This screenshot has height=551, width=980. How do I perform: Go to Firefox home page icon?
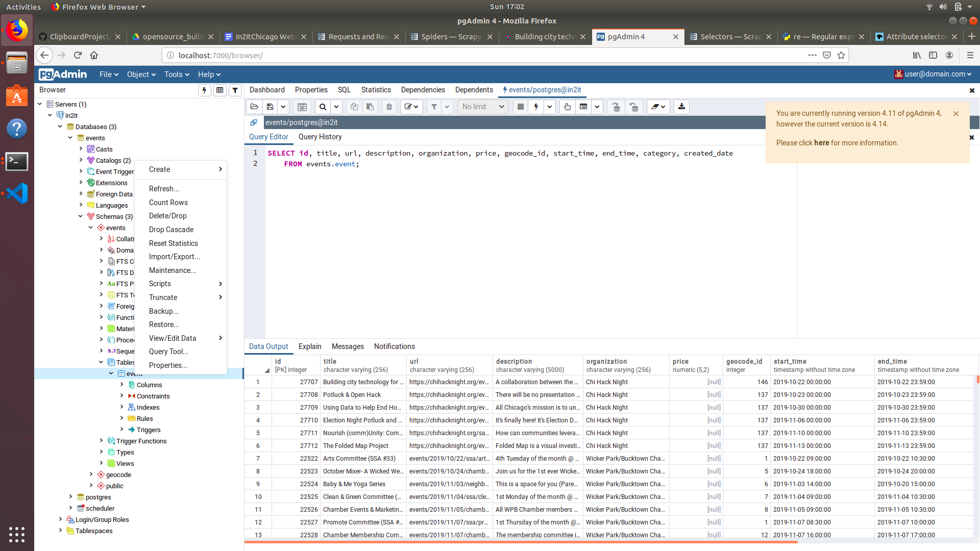click(94, 55)
